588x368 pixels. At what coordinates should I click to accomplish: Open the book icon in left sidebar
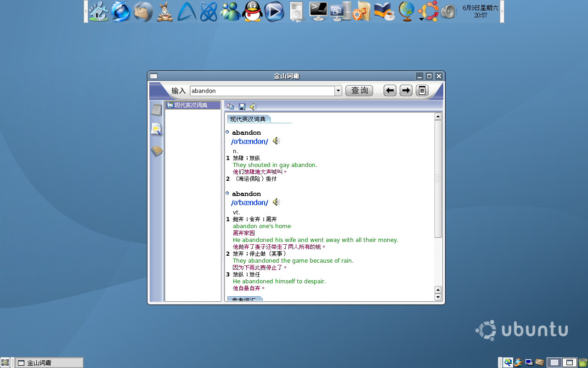tap(157, 150)
